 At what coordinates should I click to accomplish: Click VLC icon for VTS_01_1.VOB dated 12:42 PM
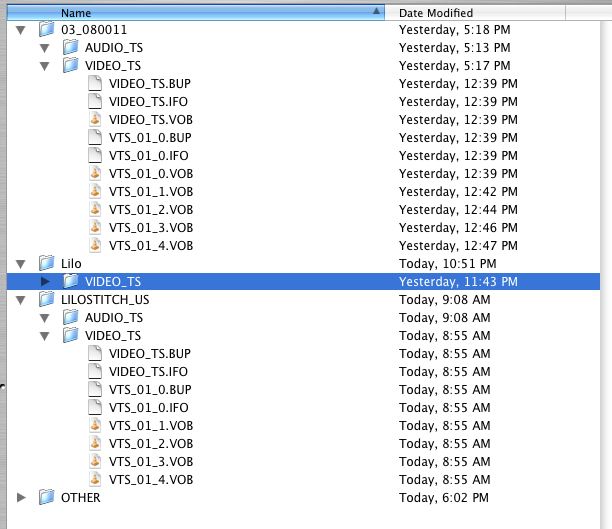[95, 191]
